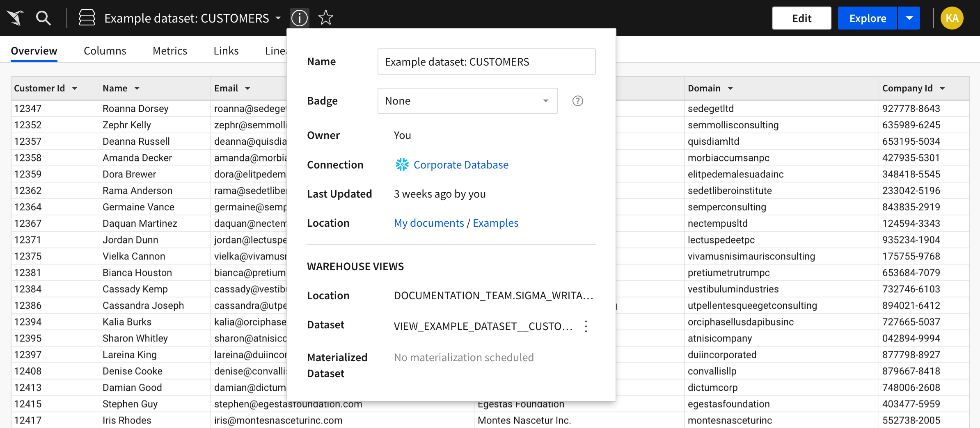Switch to the Overview tab
The width and height of the screenshot is (980, 428).
click(34, 51)
